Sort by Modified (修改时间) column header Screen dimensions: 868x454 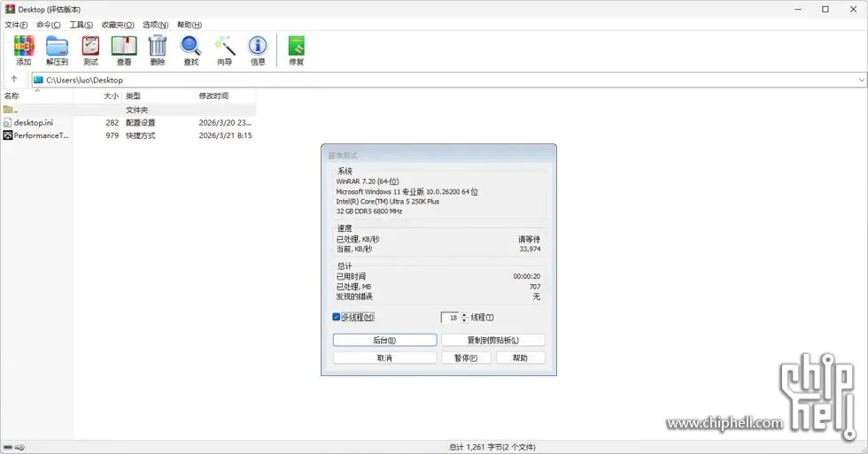click(x=226, y=96)
